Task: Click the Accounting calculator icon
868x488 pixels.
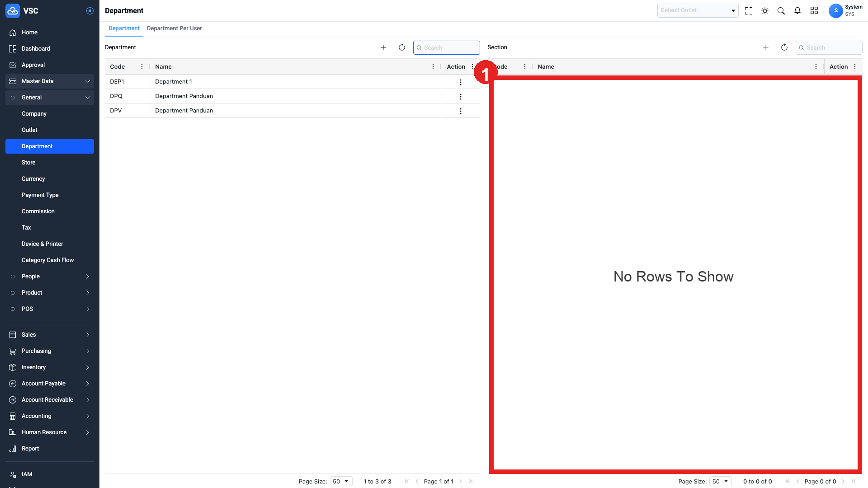Action: pos(13,416)
